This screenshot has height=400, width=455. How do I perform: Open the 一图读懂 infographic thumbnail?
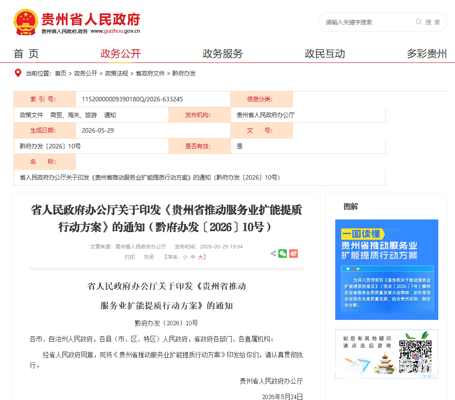[387, 269]
